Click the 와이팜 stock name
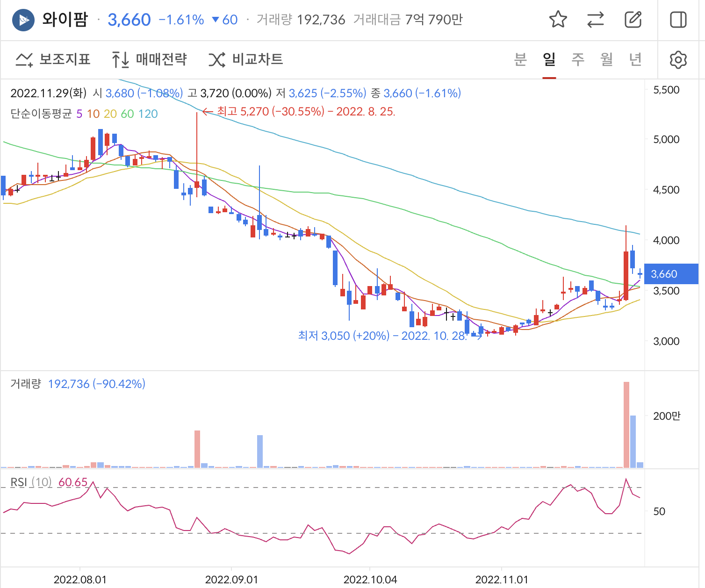The width and height of the screenshot is (705, 588). pos(65,20)
